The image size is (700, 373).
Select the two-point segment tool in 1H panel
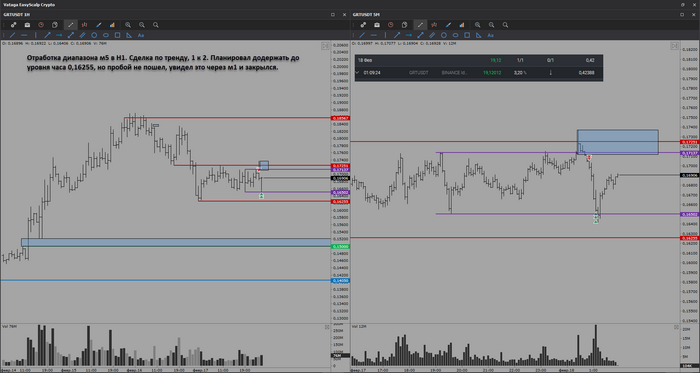[x=71, y=35]
